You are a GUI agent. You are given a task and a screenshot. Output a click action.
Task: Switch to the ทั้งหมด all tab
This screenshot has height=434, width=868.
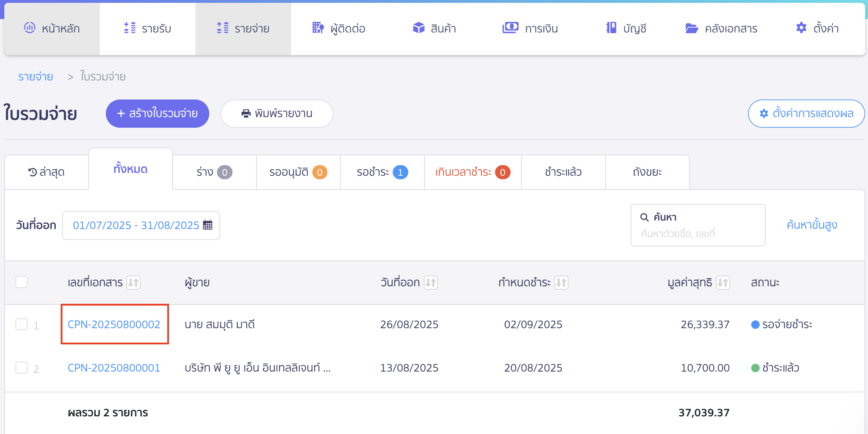(x=131, y=169)
